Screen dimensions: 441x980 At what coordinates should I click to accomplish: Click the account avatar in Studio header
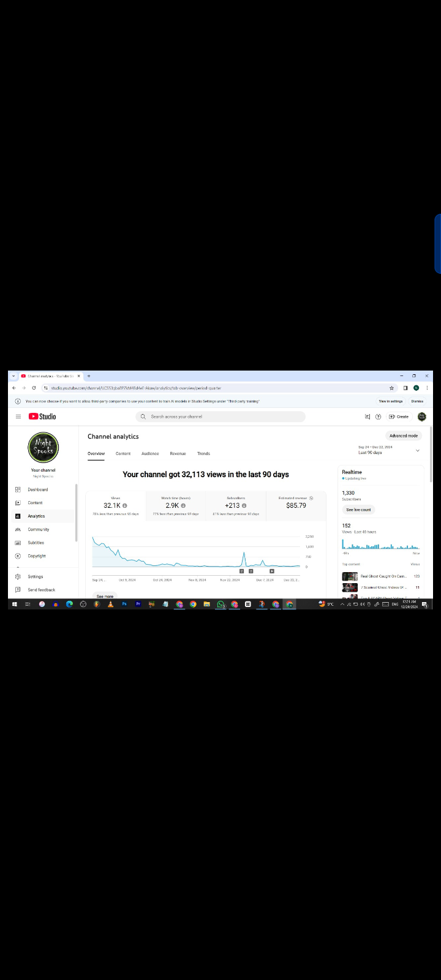click(x=422, y=417)
